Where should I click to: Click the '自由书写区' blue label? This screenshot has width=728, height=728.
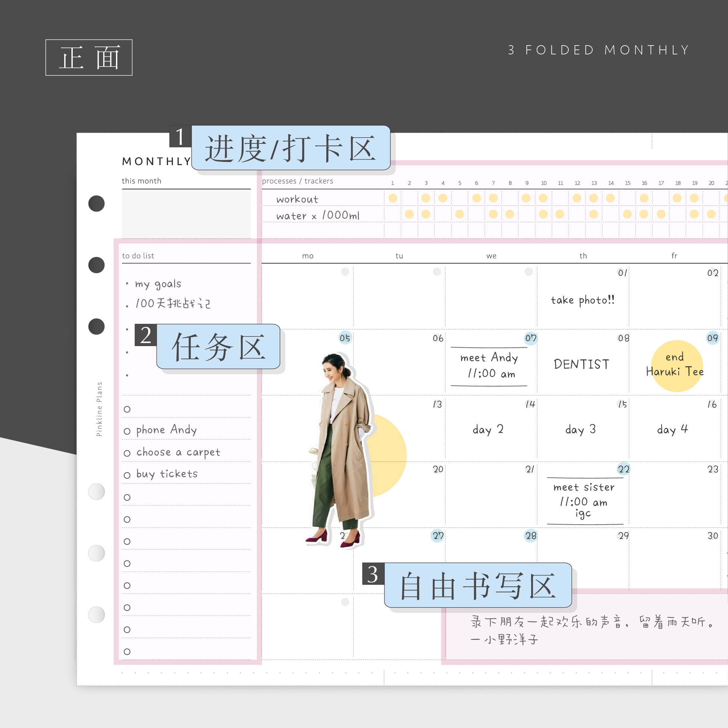pos(477,585)
